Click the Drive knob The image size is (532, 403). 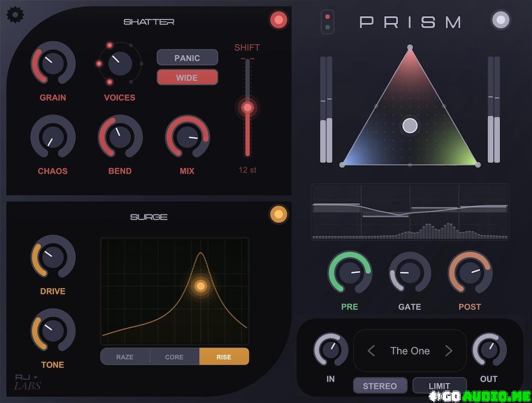(53, 257)
